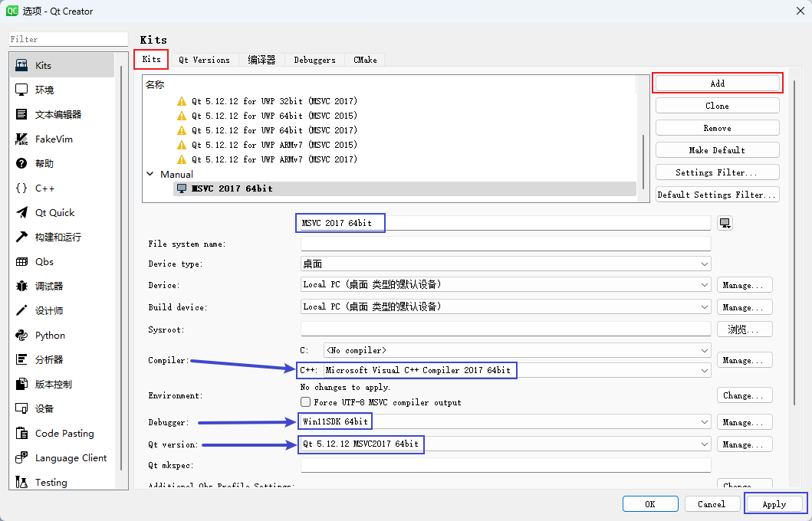Collapse the Manual kits tree group
812x521 pixels.
click(150, 175)
